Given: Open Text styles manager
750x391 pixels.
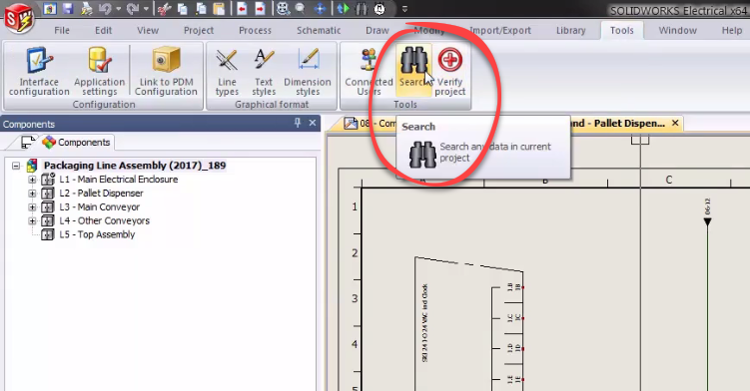Looking at the screenshot, I should tap(264, 72).
